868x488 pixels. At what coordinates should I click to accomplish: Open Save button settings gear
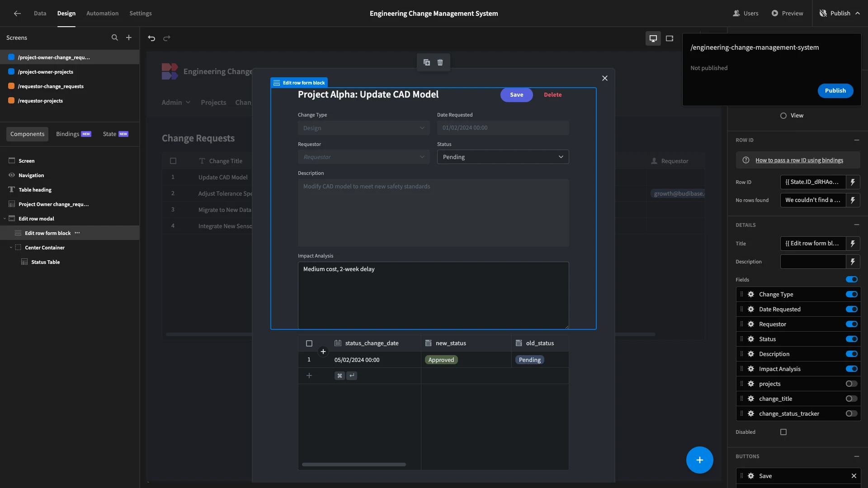pos(751,476)
